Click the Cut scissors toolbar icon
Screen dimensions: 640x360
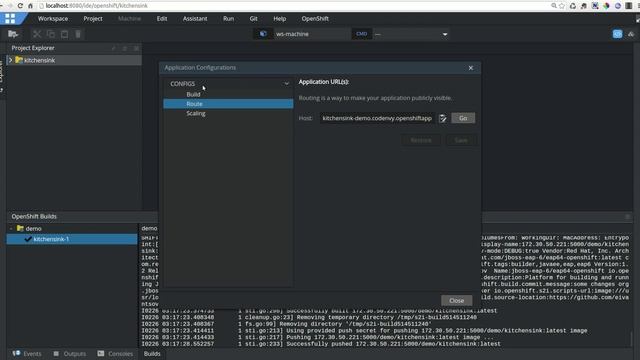(x=37, y=34)
